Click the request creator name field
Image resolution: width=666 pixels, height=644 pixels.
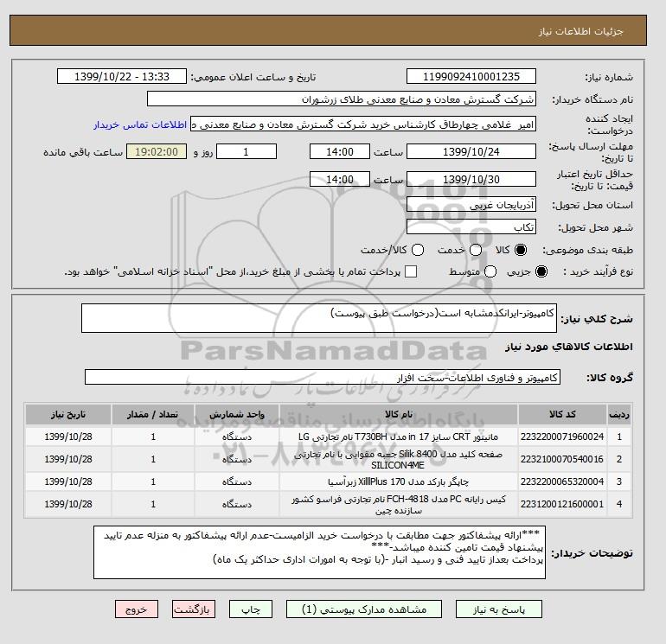click(363, 124)
